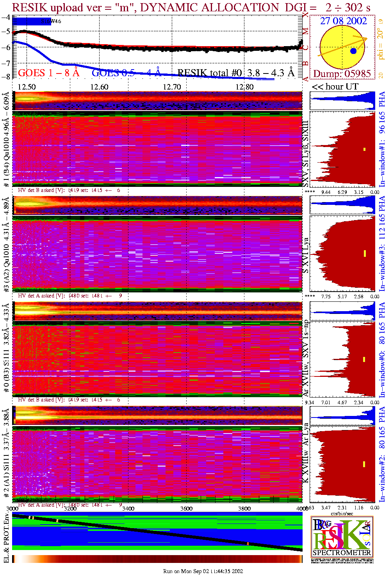
Task: Select the RESIK total #0 3.8 – 4.3 Å label
Action: [236, 73]
